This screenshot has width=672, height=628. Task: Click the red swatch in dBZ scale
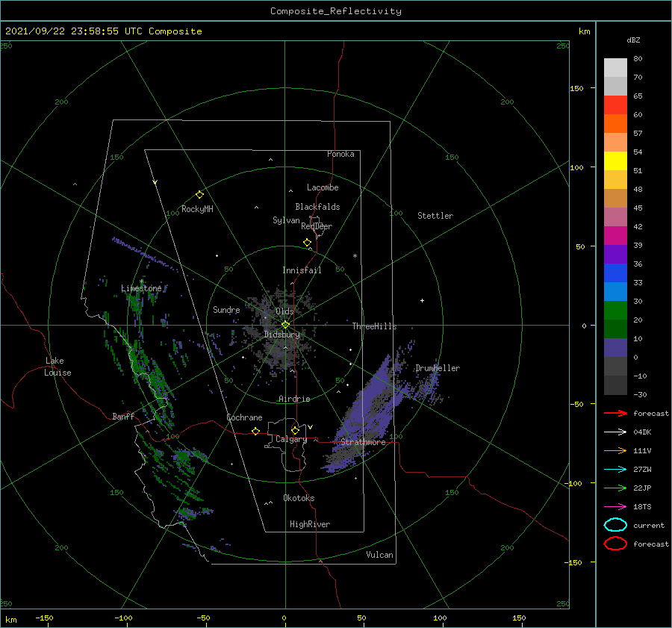pyautogui.click(x=615, y=105)
